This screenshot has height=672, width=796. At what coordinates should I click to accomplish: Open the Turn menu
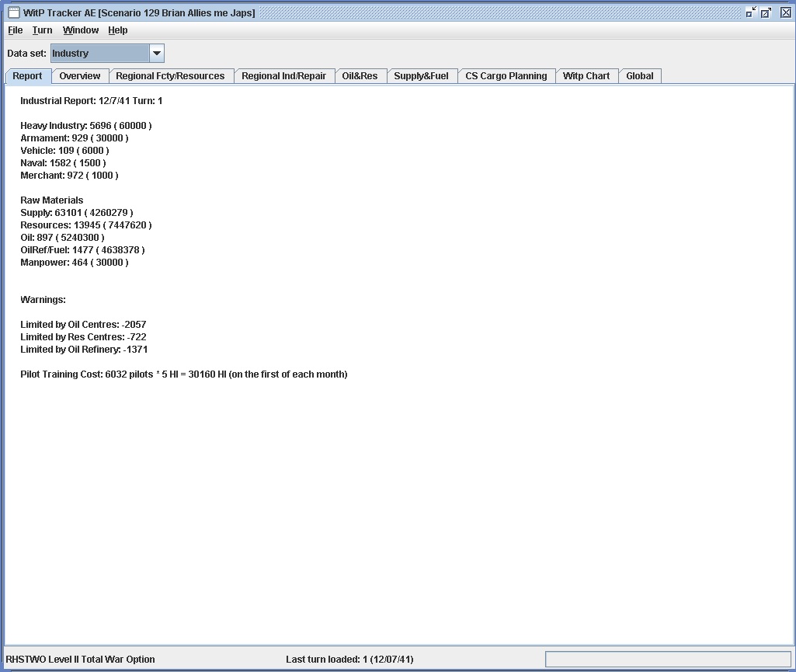pyautogui.click(x=42, y=30)
